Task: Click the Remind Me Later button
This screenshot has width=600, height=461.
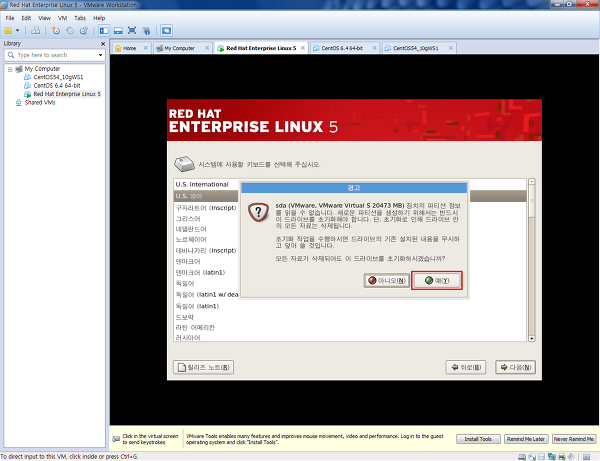Action: pyautogui.click(x=526, y=439)
